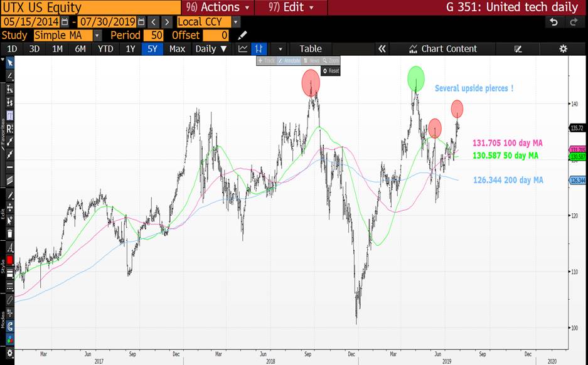This screenshot has width=588, height=365.
Task: Select the pointer cursor tool
Action: [x=10, y=63]
